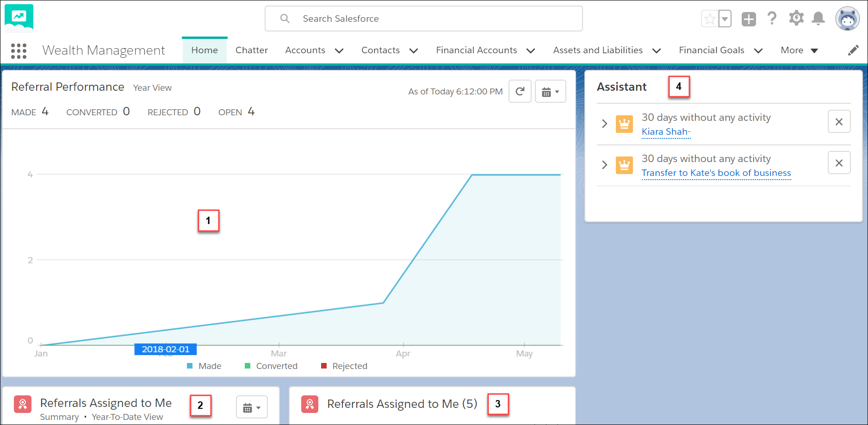Click the Wealth Management app logo
Viewport: 868px width, 425px height.
tap(19, 18)
